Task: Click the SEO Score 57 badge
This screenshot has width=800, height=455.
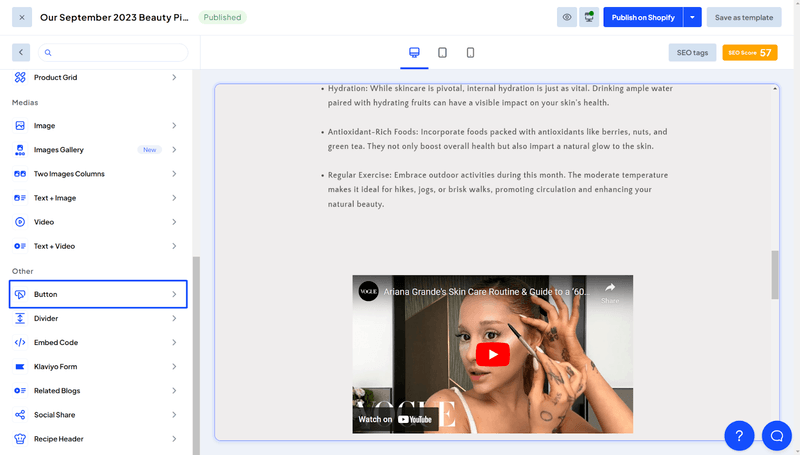Action: point(749,52)
